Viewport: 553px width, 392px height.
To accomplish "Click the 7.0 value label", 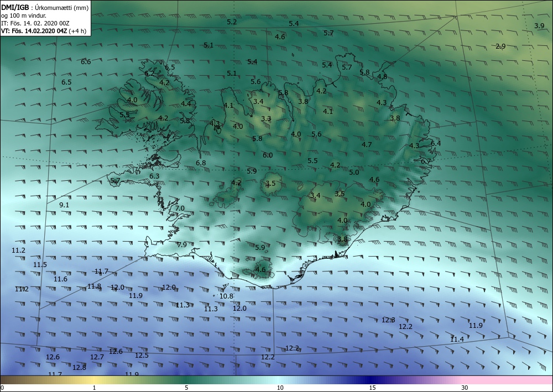I will (x=180, y=208).
